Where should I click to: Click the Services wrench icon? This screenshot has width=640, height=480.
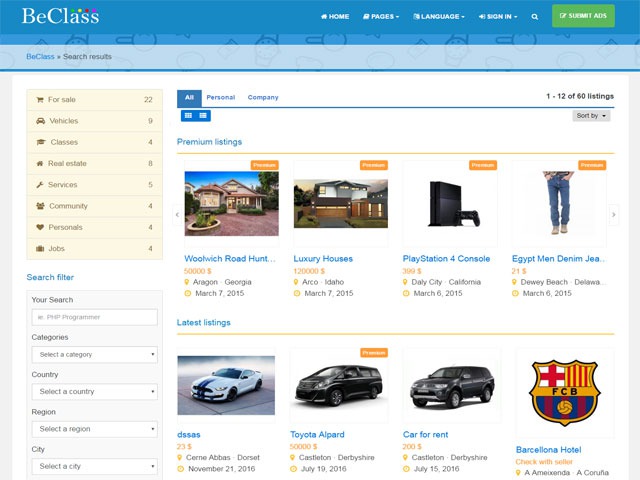tap(40, 184)
